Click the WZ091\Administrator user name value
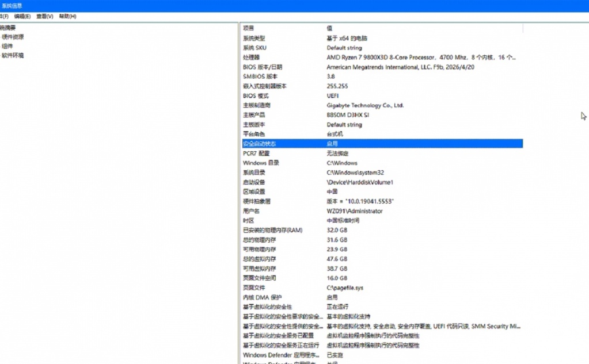Image resolution: width=589 pixels, height=364 pixels. [355, 211]
